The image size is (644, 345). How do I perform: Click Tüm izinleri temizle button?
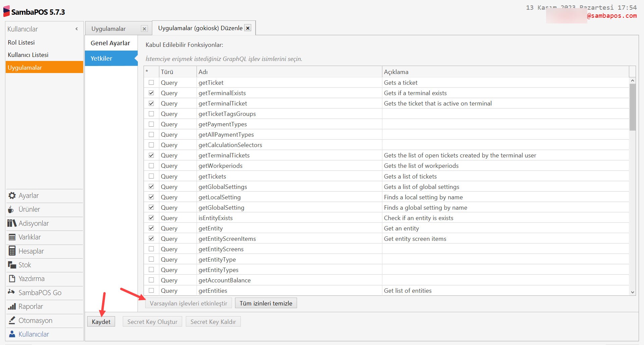(x=266, y=303)
